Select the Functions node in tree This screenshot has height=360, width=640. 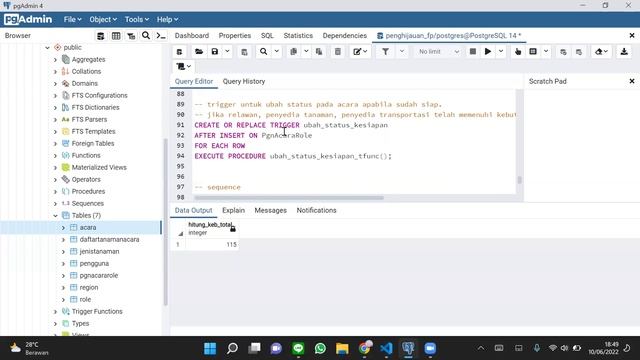86,156
